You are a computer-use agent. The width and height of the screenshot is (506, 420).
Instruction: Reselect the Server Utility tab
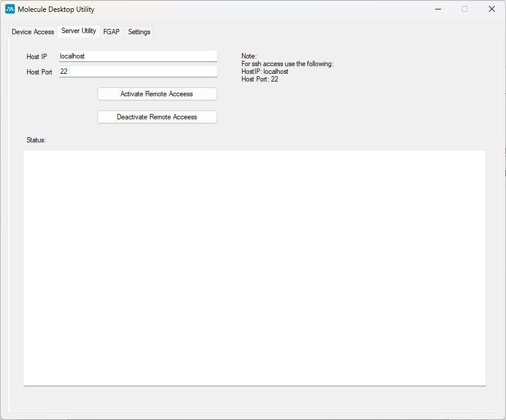78,31
